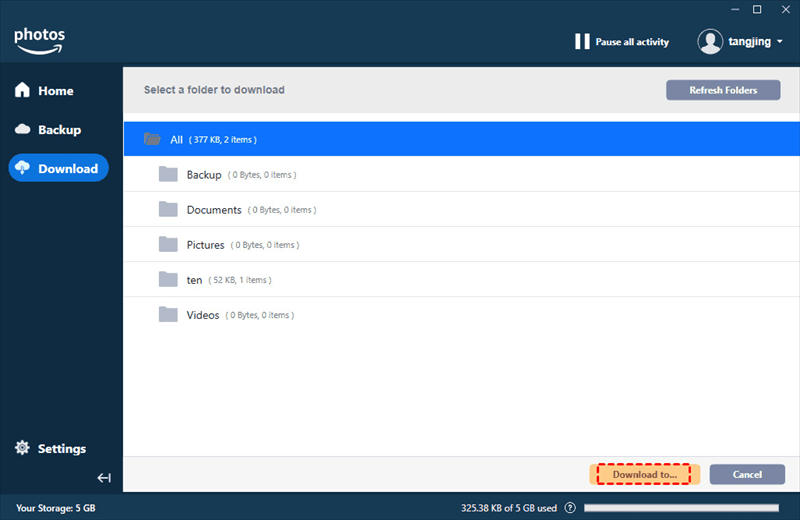
Task: Minimize the Amazon Photos window
Action: [x=735, y=9]
